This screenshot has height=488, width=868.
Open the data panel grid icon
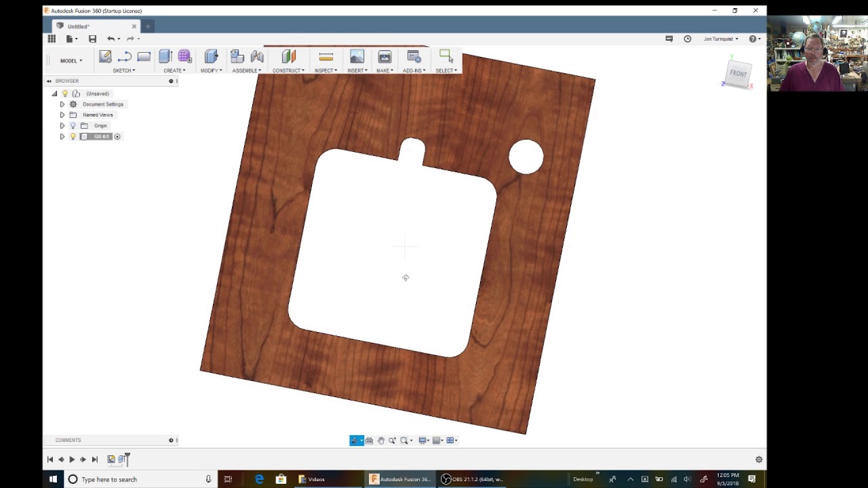click(52, 39)
